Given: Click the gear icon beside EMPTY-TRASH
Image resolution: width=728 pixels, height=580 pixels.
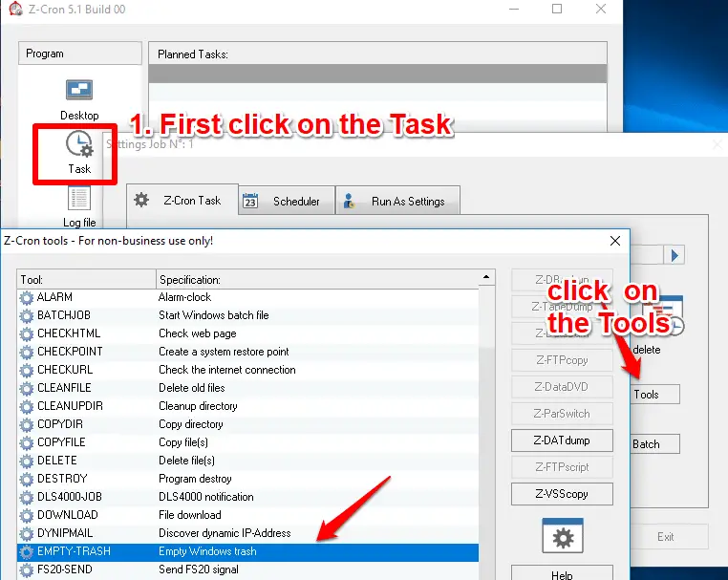Looking at the screenshot, I should coord(27,551).
